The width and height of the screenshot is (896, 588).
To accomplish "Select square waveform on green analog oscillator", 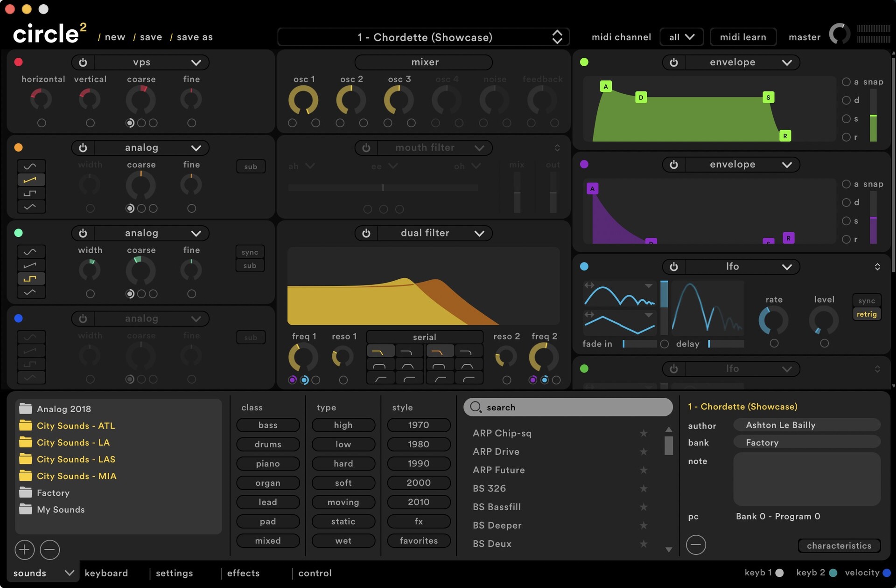I will click(x=31, y=279).
